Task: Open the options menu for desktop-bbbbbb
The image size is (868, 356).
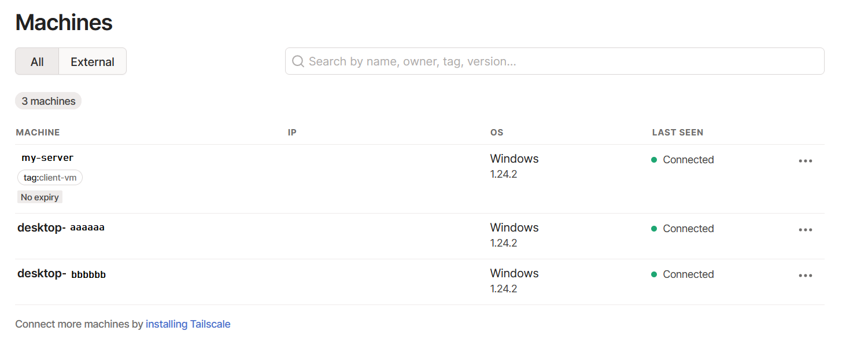Action: 805,276
